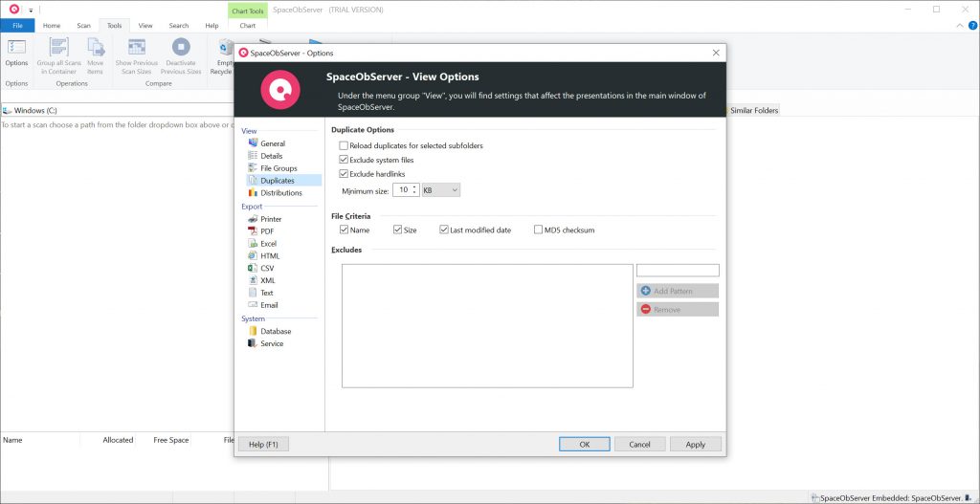Open Service system settings
The width and height of the screenshot is (980, 504).
[x=272, y=343]
